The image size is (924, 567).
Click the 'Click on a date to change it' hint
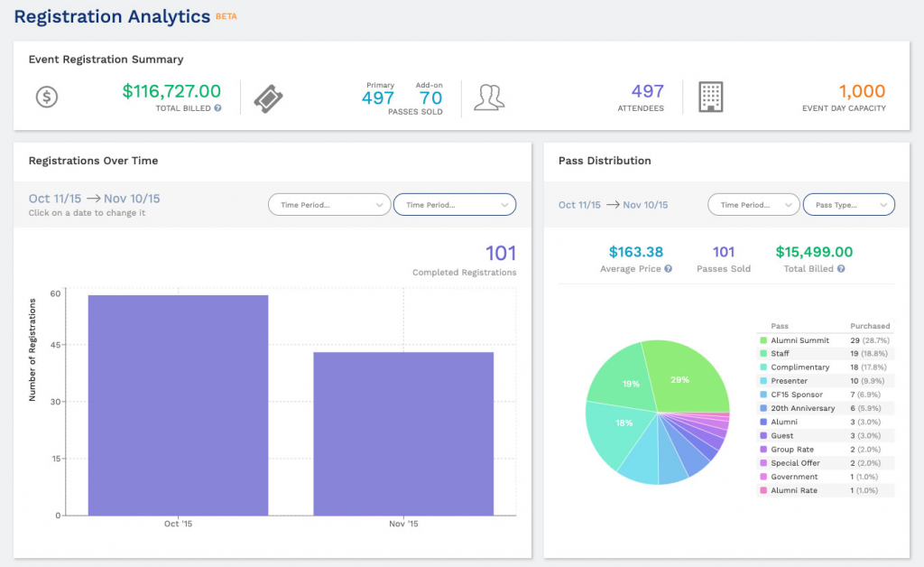(87, 213)
